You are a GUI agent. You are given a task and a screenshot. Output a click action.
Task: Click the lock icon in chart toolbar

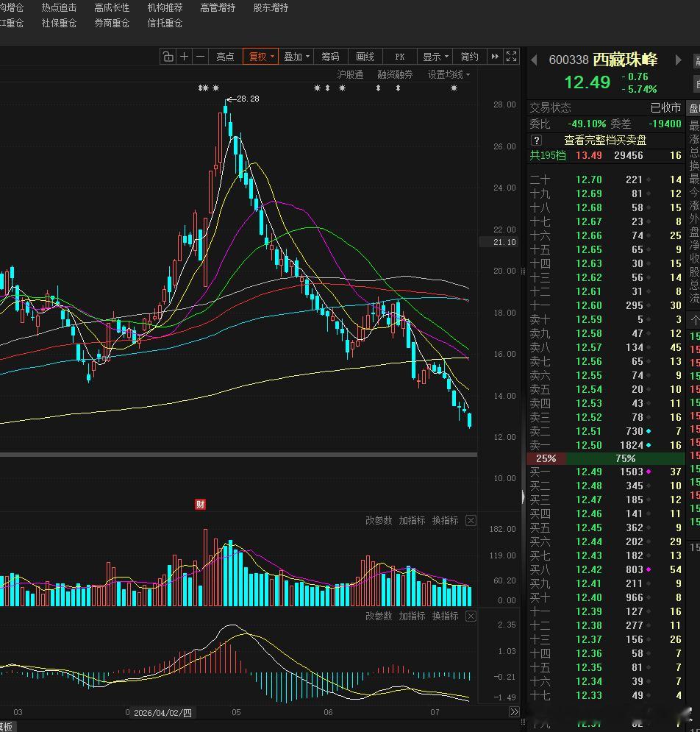[x=168, y=57]
